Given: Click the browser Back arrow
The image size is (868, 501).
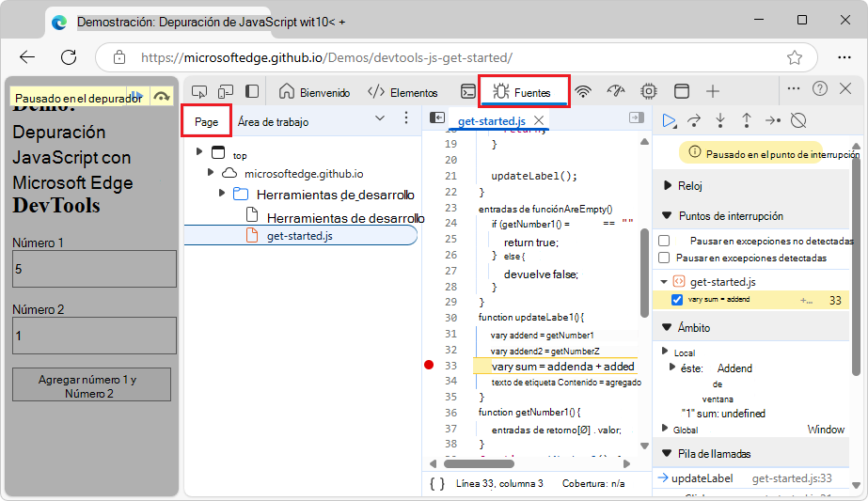Looking at the screenshot, I should coord(27,57).
